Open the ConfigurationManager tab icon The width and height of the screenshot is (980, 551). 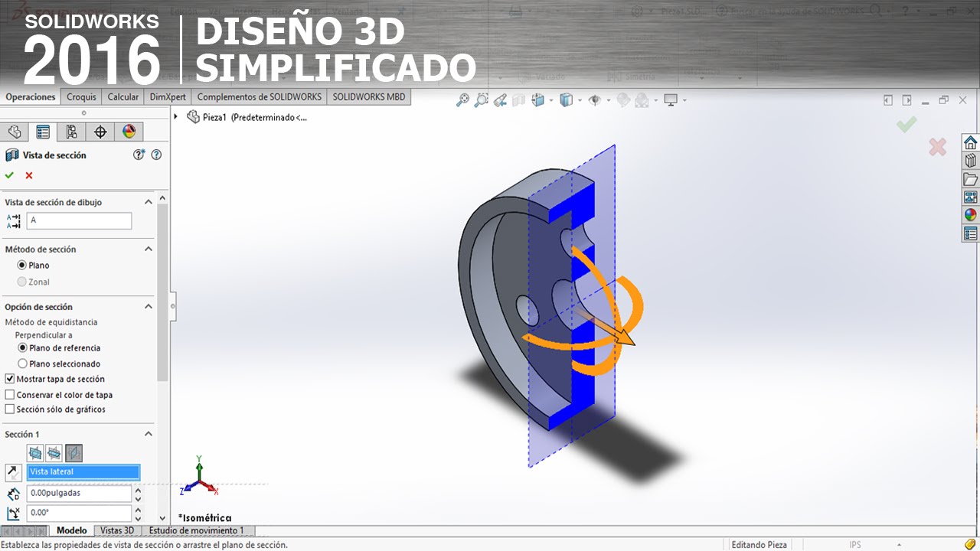71,132
